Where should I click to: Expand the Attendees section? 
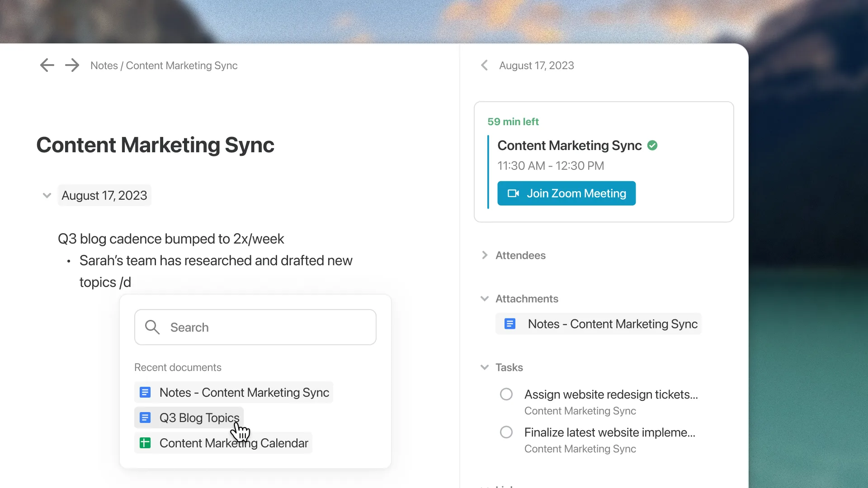485,255
